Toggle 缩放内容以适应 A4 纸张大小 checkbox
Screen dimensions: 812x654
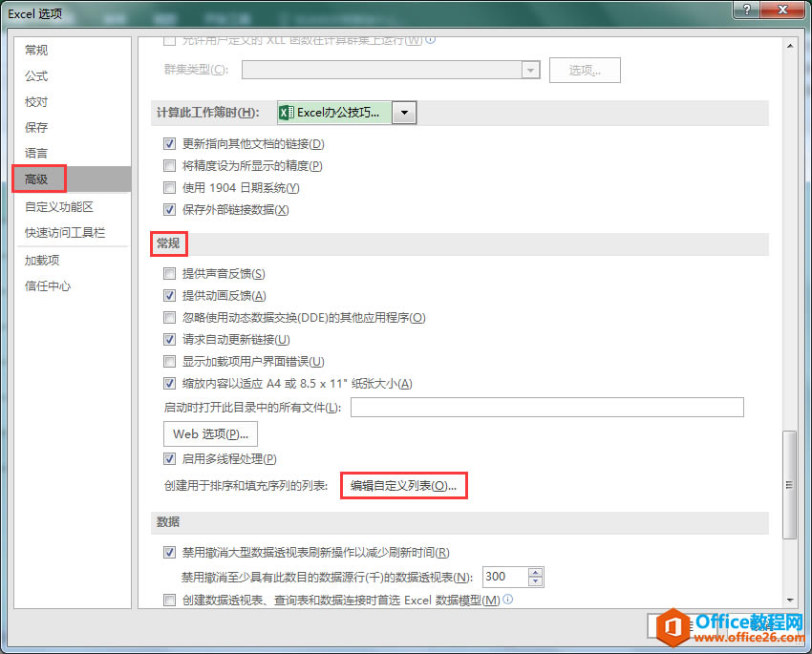pyautogui.click(x=169, y=384)
